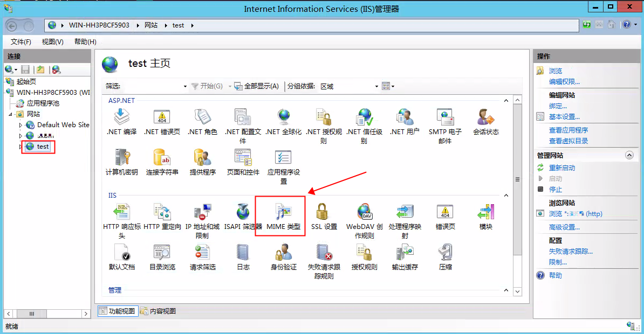Open the 压缩 feature
The image size is (644, 334).
click(x=445, y=255)
